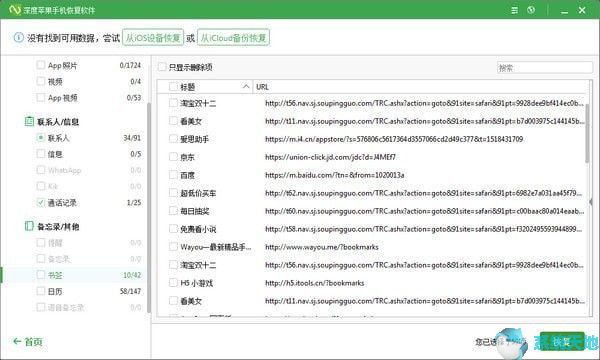
Task: Select the h5.itools.cn URL cell
Action: [x=315, y=283]
